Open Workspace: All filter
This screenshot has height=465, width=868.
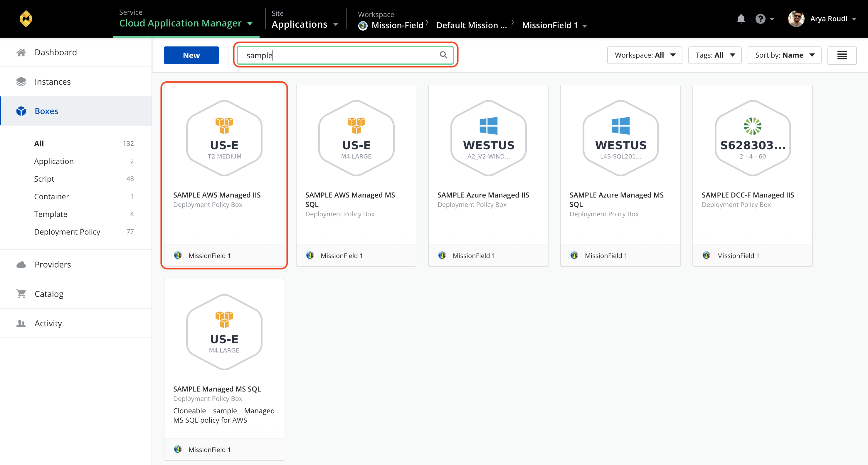coord(645,55)
